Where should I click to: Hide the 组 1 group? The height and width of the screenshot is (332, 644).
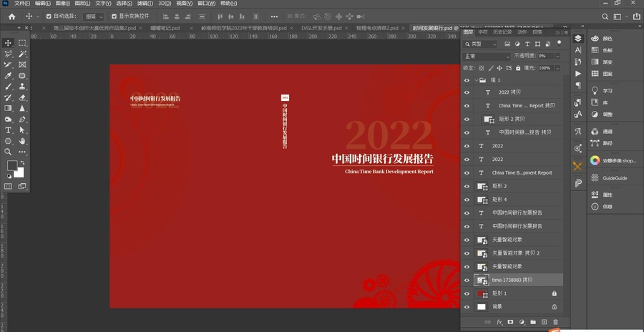click(x=467, y=81)
